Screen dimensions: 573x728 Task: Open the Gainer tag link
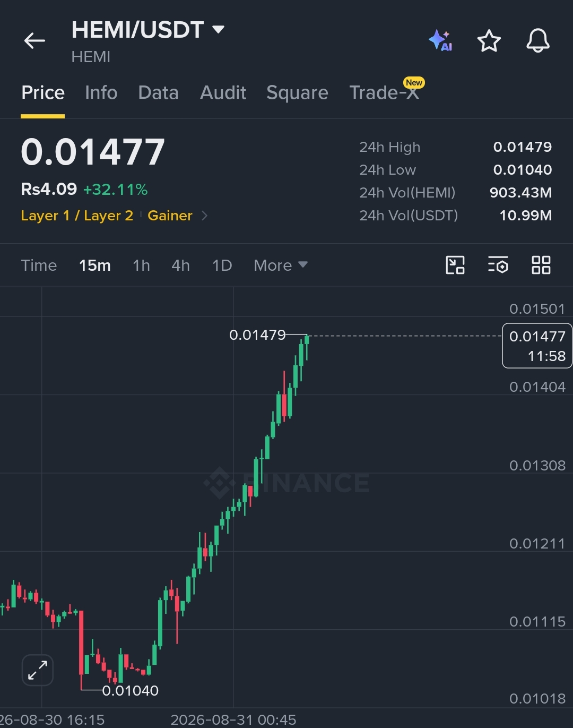pos(170,216)
